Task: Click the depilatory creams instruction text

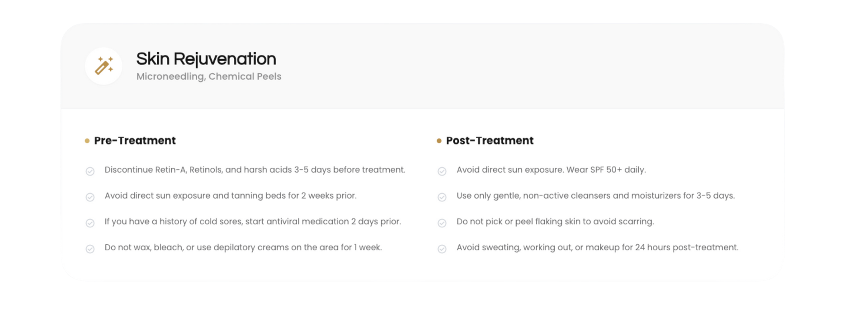Action: [x=243, y=247]
